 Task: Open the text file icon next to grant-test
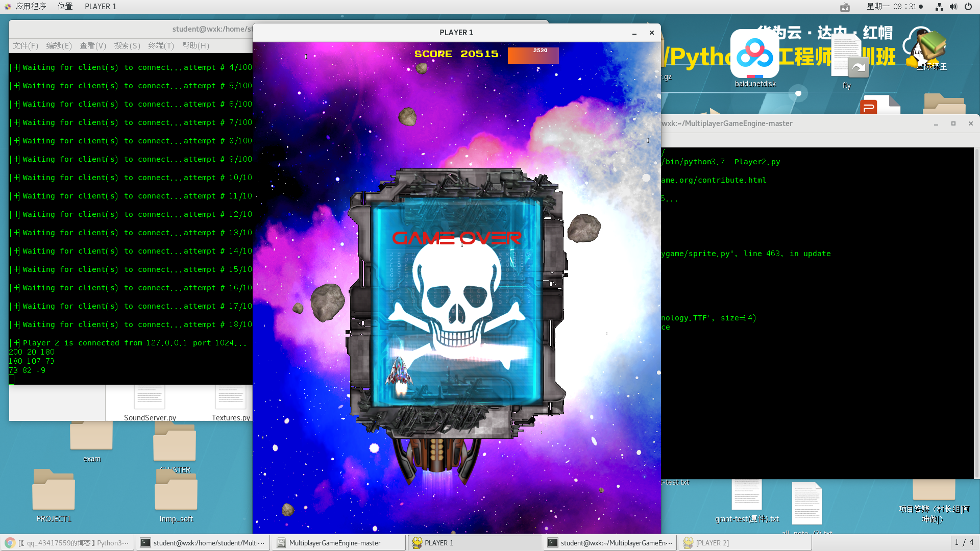807,504
